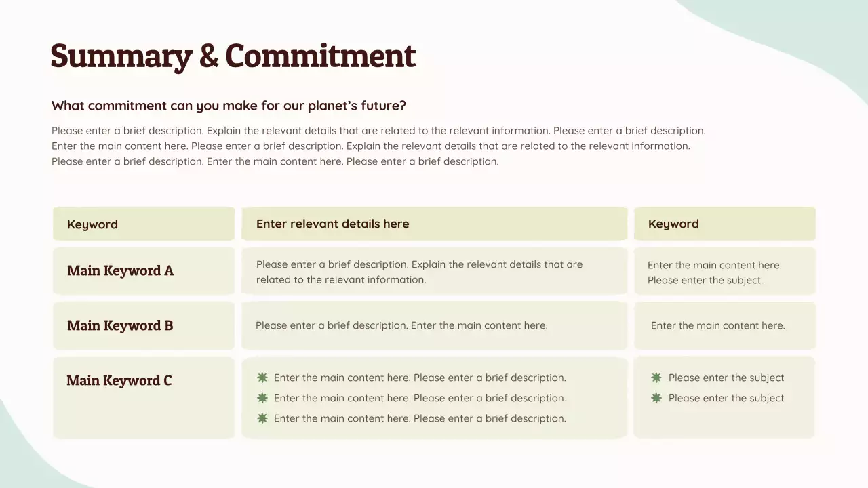This screenshot has width=868, height=488.
Task: Click the last-column cell of the Main Keyword B row
Action: point(717,325)
